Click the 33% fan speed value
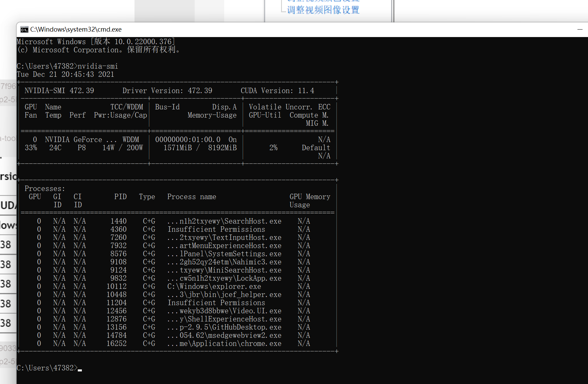This screenshot has height=384, width=588. point(31,148)
